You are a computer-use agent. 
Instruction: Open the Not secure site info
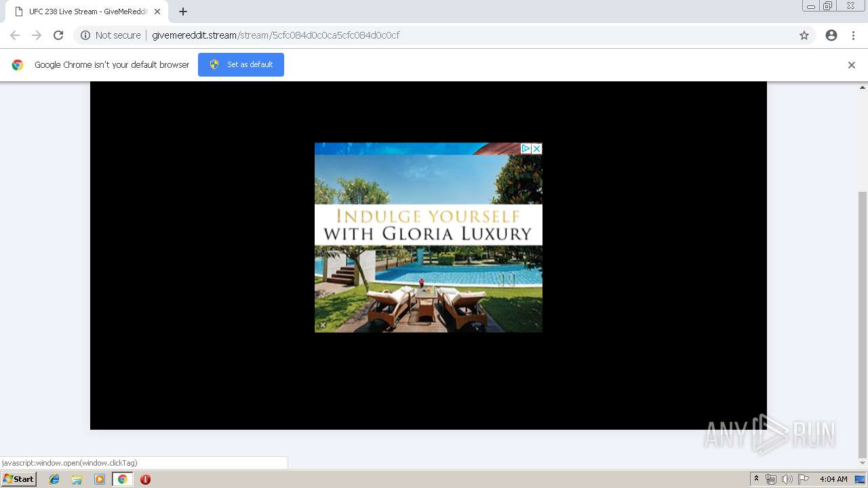tap(111, 35)
